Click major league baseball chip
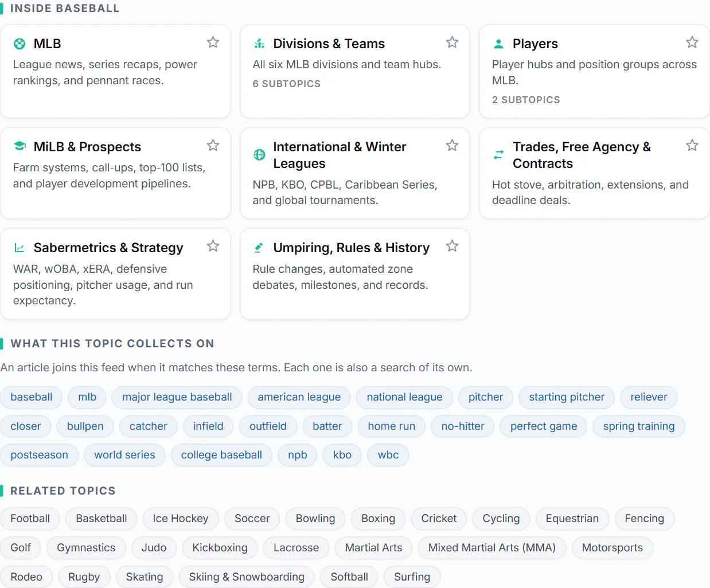Viewport: 710px width, 588px height. [x=177, y=397]
